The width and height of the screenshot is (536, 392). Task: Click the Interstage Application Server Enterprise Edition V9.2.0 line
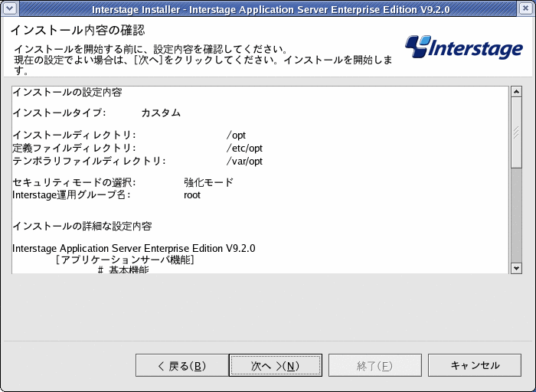[x=134, y=249]
